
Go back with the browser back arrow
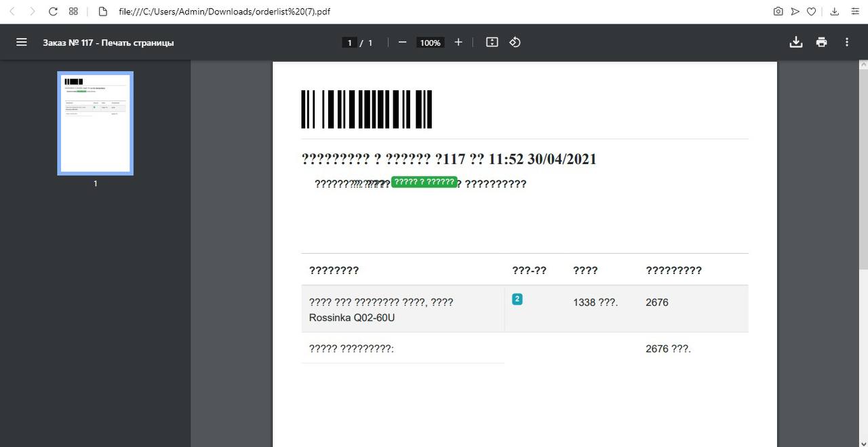(x=12, y=12)
